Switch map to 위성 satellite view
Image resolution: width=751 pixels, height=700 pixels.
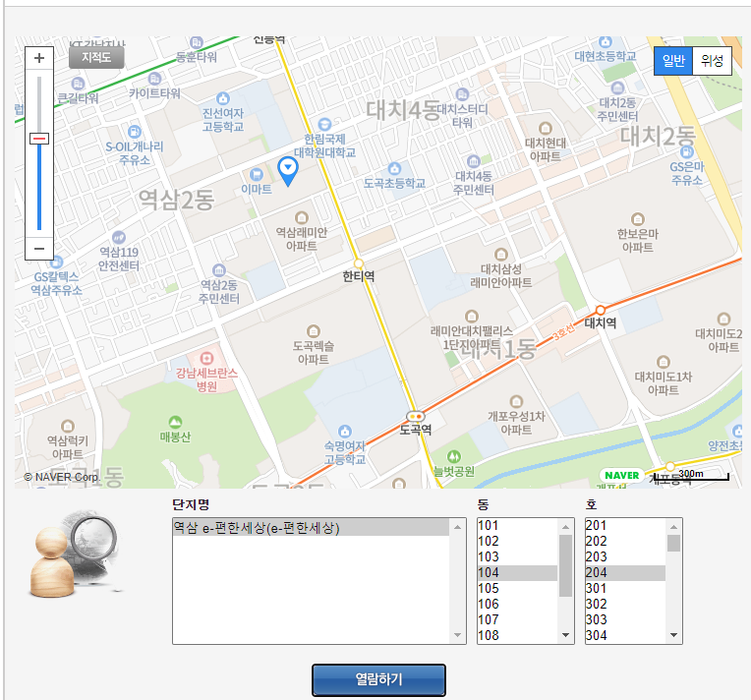pos(712,61)
